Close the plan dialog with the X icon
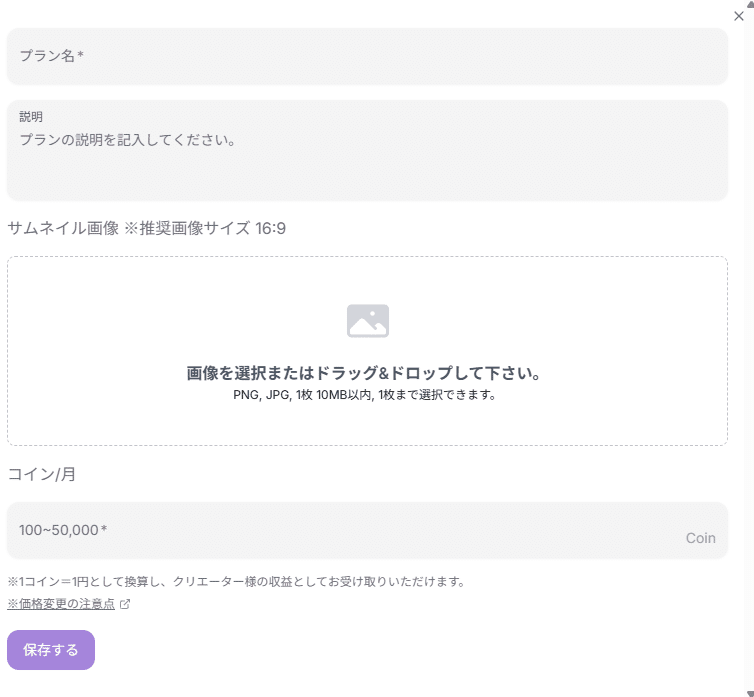 739,16
